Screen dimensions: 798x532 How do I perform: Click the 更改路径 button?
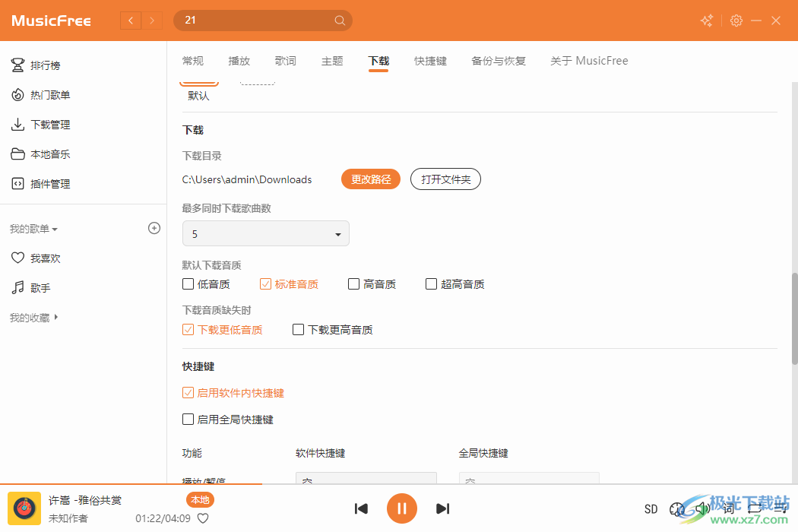(x=371, y=179)
